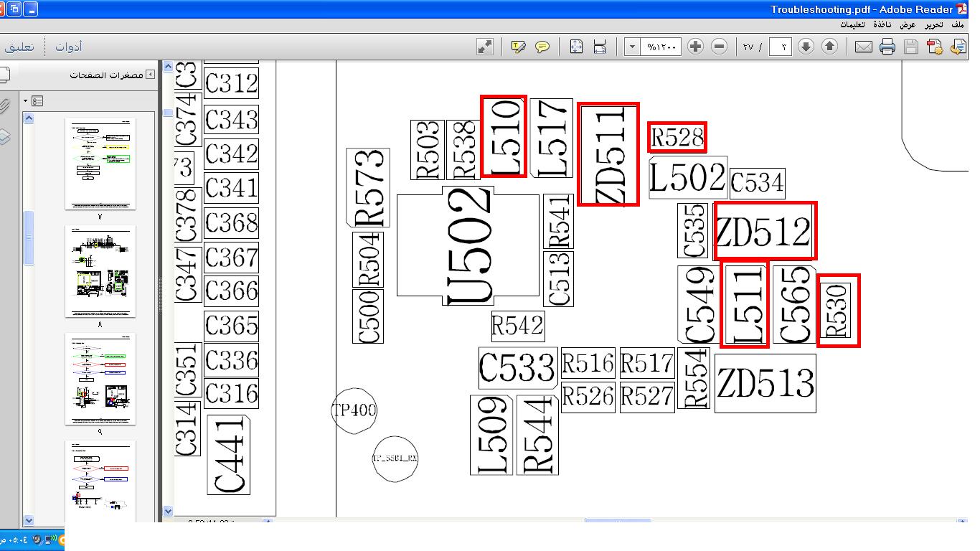Click thumbnails panel scroll down arrow
Image resolution: width=980 pixels, height=551 pixels.
click(x=29, y=520)
